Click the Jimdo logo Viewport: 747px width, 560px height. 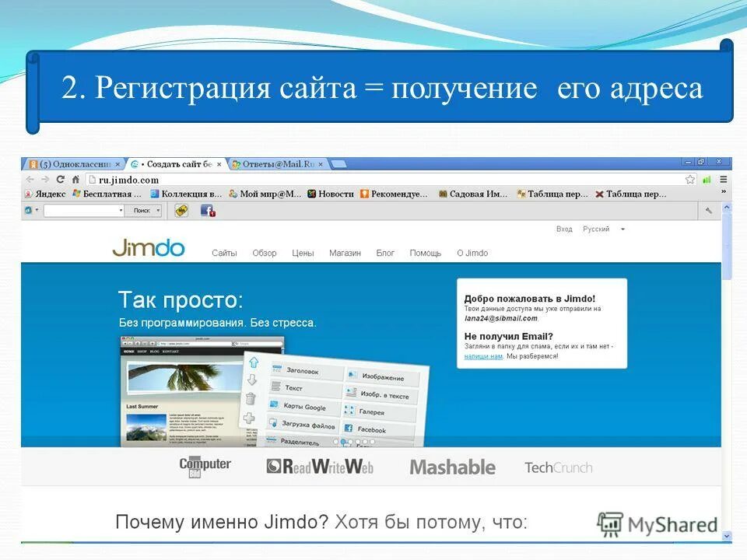click(x=148, y=248)
